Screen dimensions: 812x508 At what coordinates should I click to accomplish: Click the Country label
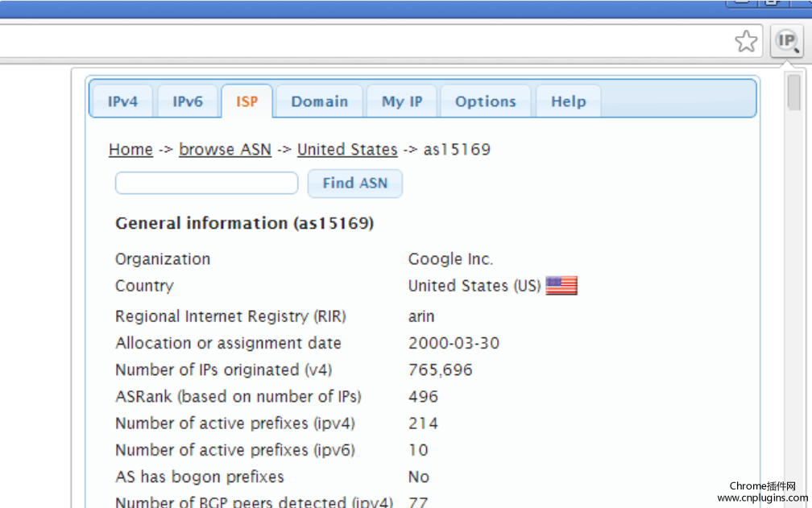pos(144,286)
